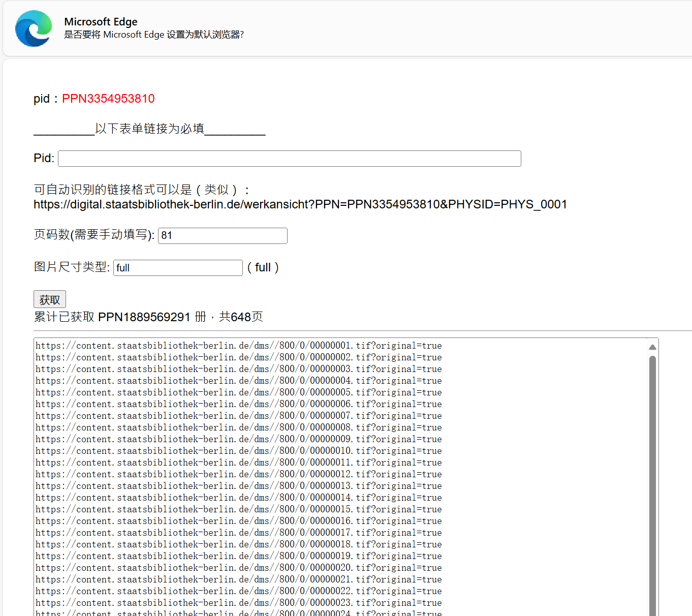692x616 pixels.
Task: Click the 00000010.tif URL line
Action: [238, 451]
